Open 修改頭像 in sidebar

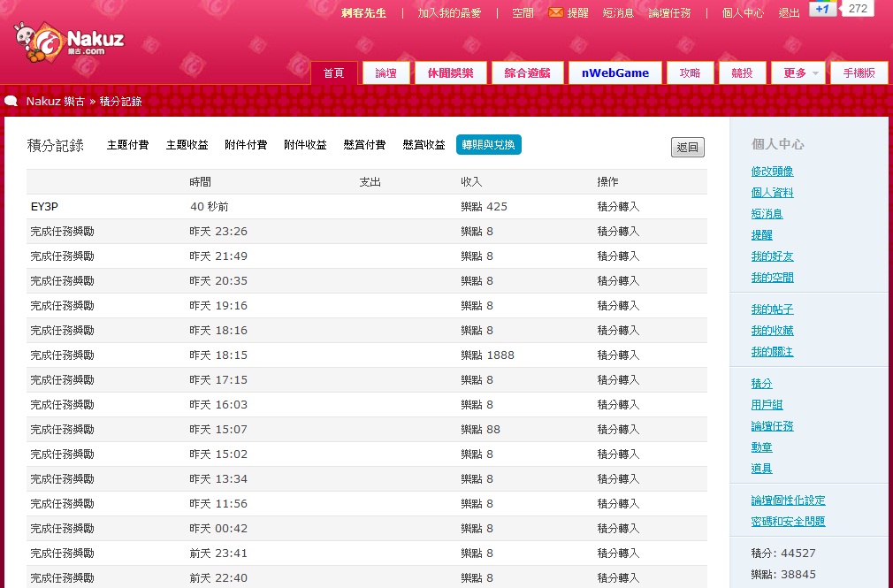[x=772, y=171]
